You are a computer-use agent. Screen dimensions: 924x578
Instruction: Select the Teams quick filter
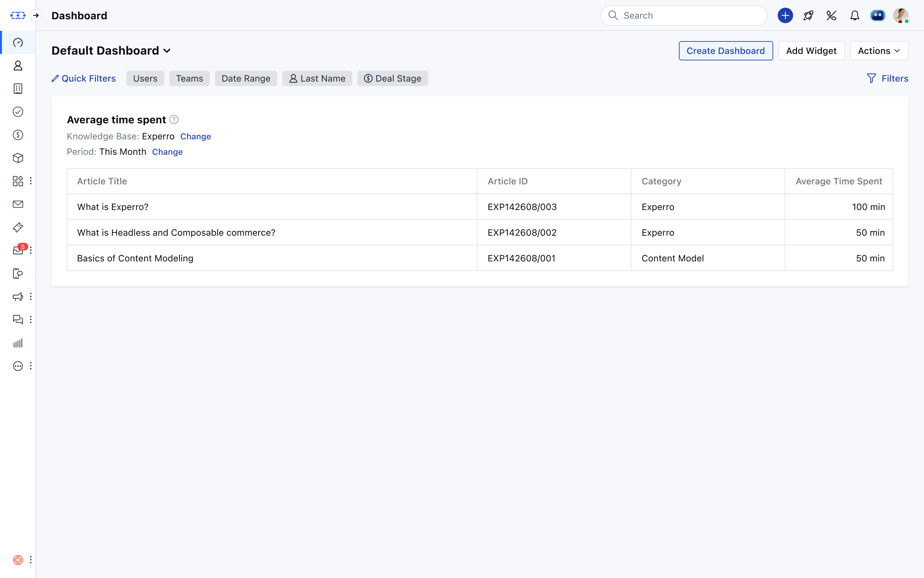point(189,78)
